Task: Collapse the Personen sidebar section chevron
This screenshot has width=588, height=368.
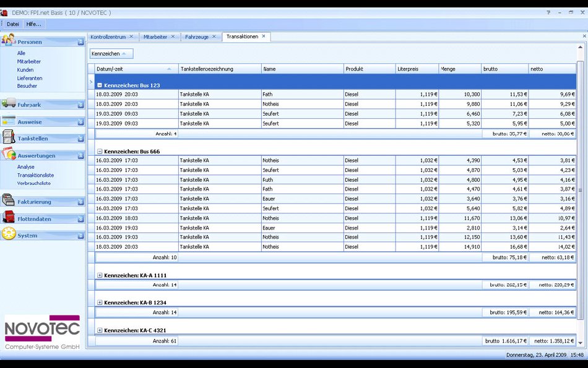Action: click(80, 42)
